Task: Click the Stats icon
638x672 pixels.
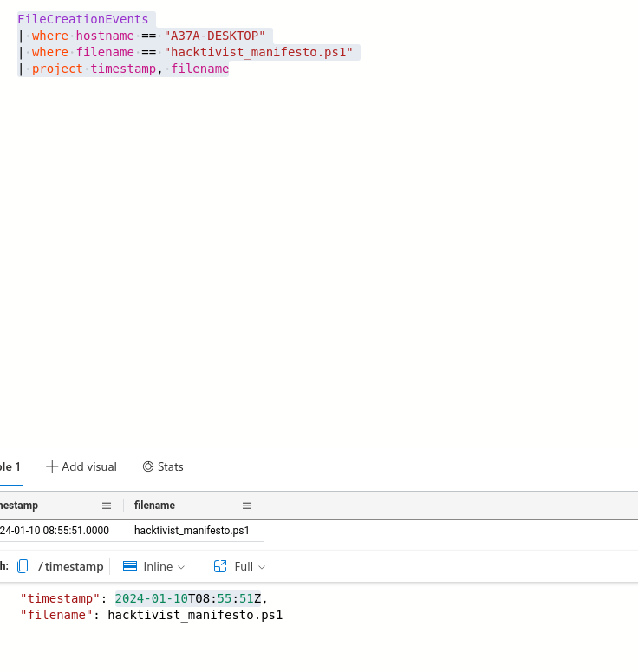Action: 148,466
